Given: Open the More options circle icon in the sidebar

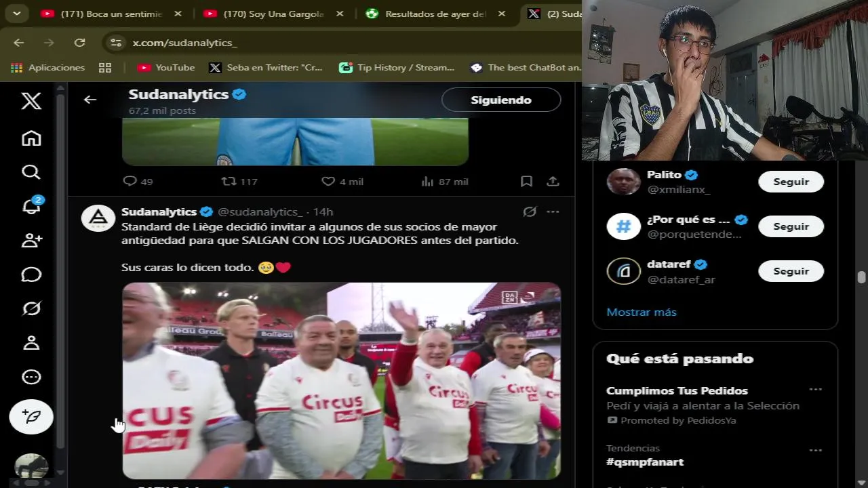Looking at the screenshot, I should (x=31, y=377).
